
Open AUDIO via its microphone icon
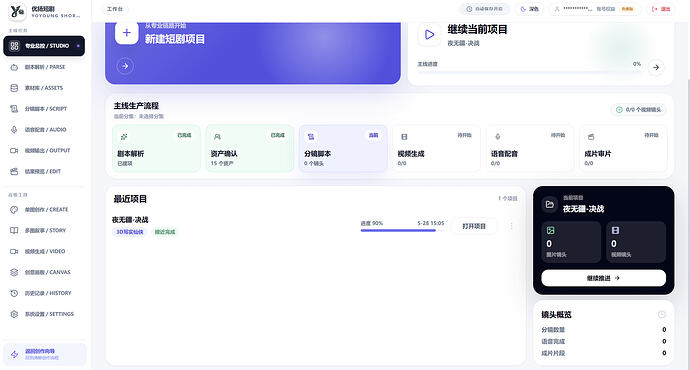pyautogui.click(x=14, y=130)
